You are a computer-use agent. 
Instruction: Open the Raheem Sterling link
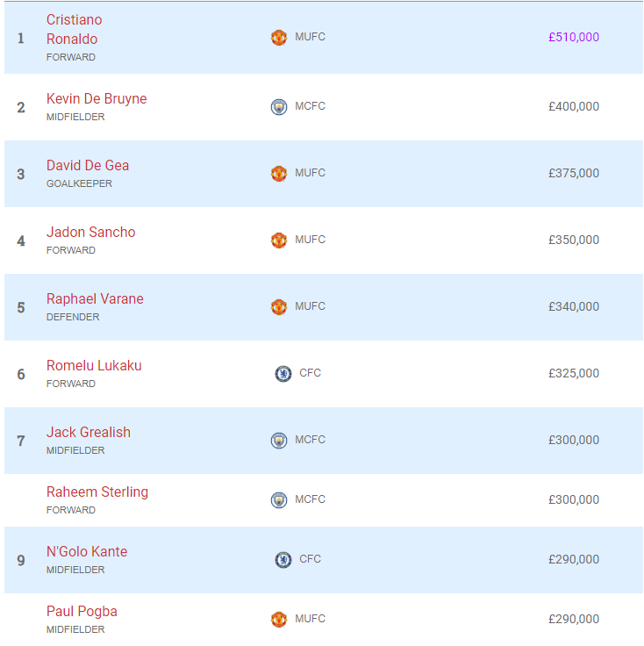tap(97, 492)
